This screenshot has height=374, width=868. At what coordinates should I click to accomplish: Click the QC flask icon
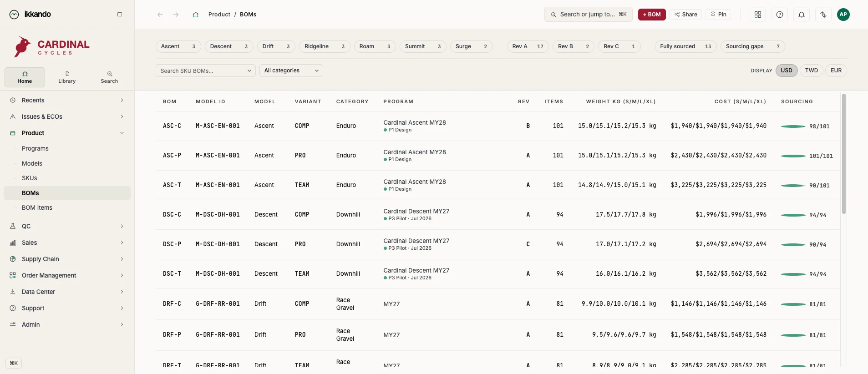click(13, 226)
